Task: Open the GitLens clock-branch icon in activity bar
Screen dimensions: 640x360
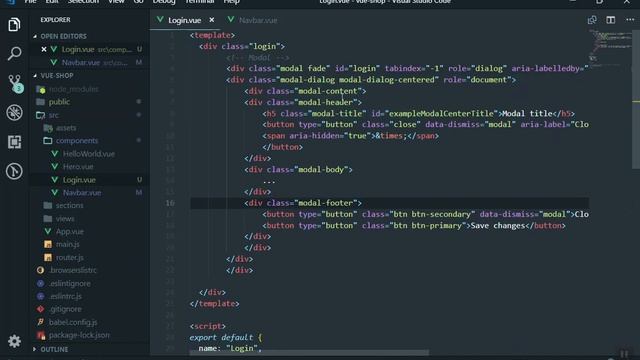Action: point(14,171)
